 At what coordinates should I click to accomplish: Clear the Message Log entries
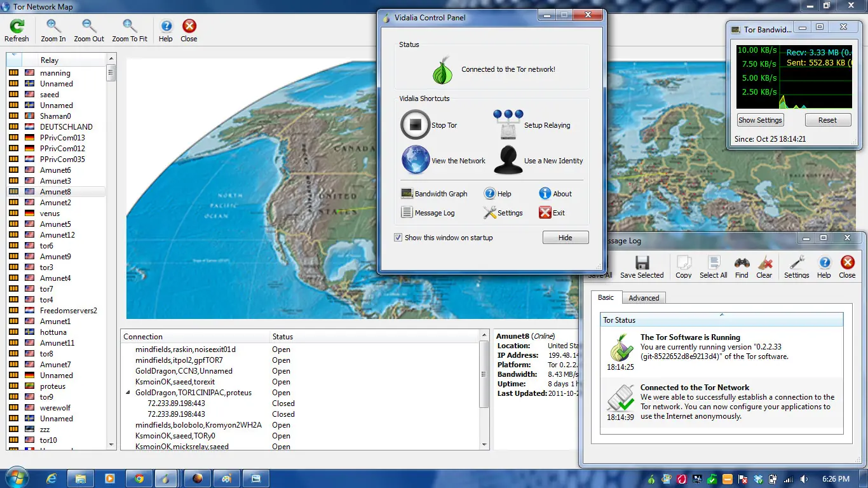(764, 267)
